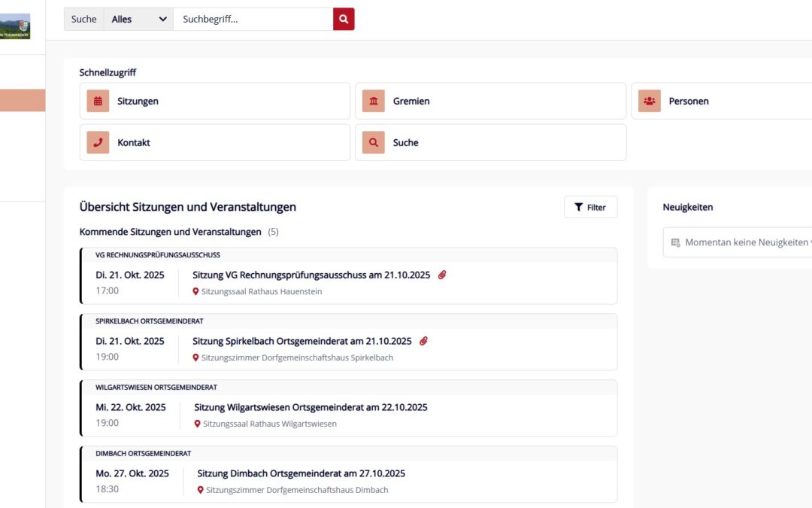Click the red search magnifier button
This screenshot has width=812, height=508.
(344, 20)
